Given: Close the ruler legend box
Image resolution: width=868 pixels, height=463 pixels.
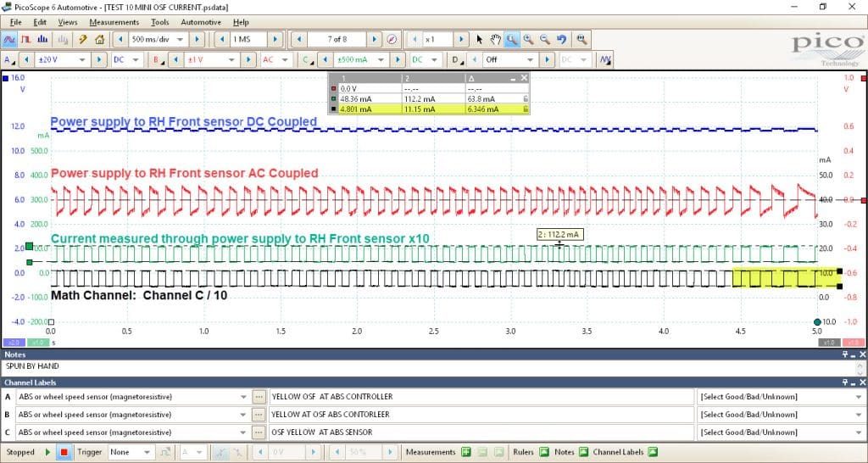Looking at the screenshot, I should pos(524,78).
